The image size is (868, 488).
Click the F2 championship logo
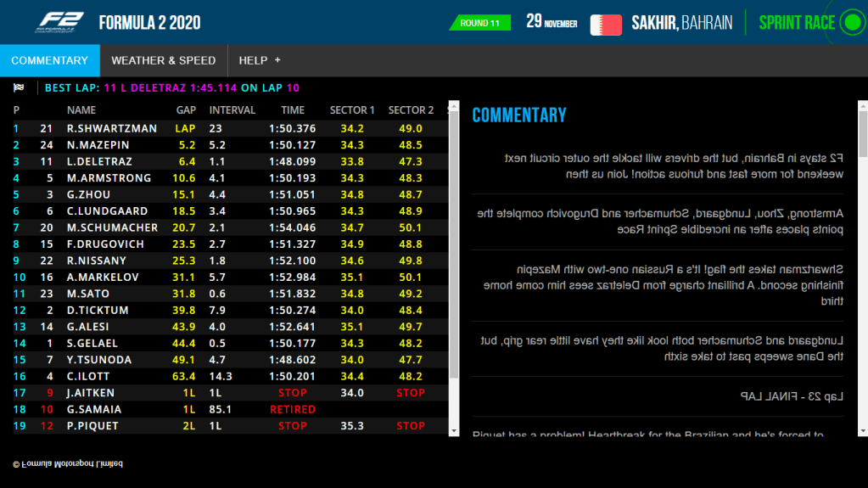(59, 23)
